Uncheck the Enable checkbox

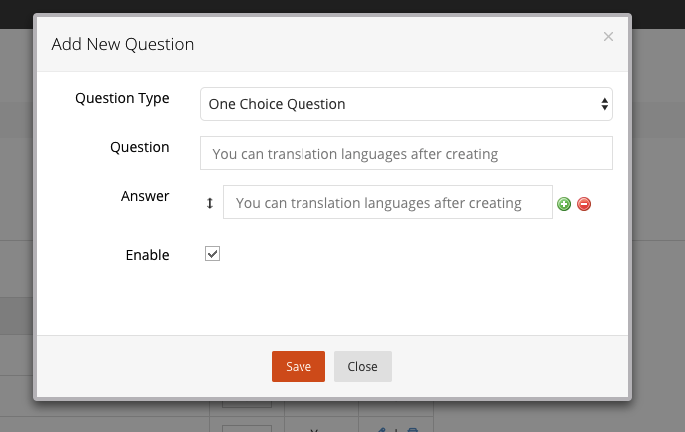[x=212, y=254]
